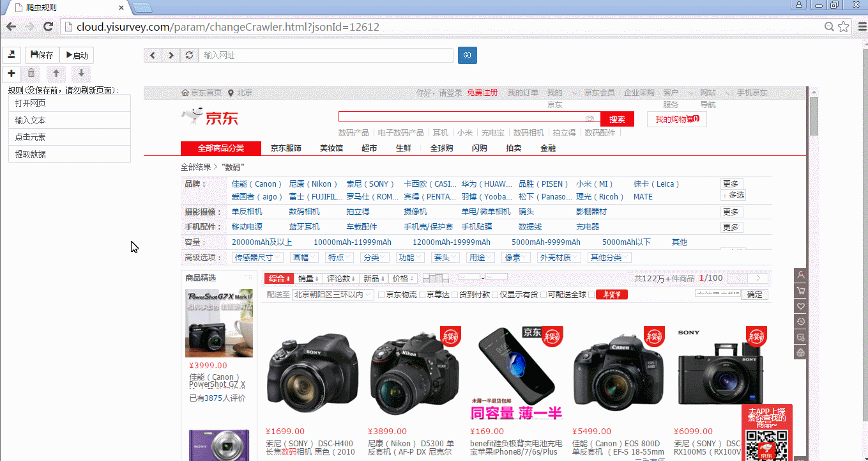Click the 输入网址 URL input field
This screenshot has height=461, width=868.
coord(326,55)
